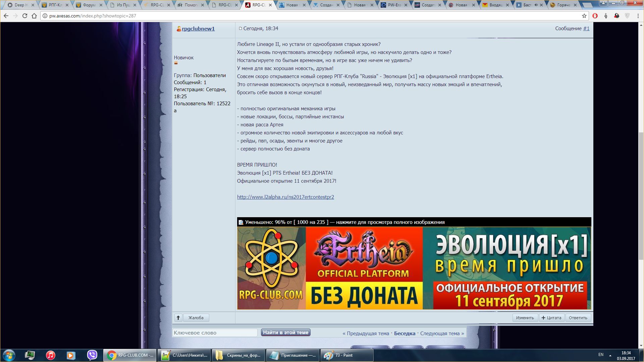The image size is (644, 362).
Task: Click the post icon beside Сегодня, 18:34
Action: pos(240,28)
